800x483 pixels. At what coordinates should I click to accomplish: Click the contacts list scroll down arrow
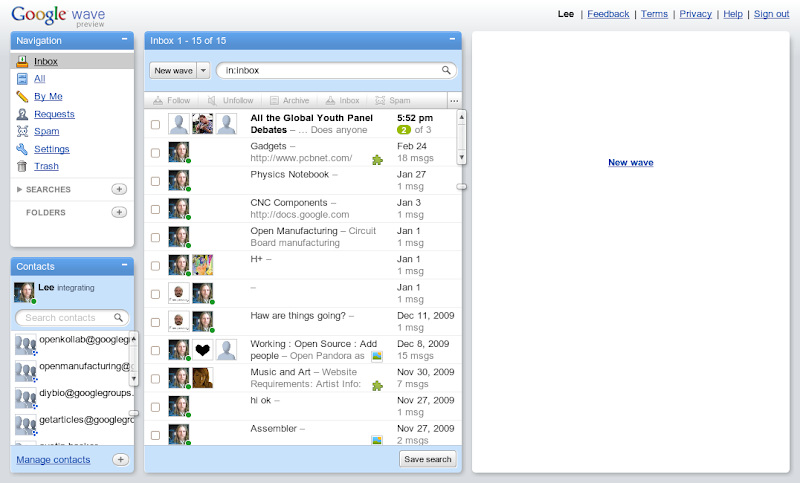134,379
